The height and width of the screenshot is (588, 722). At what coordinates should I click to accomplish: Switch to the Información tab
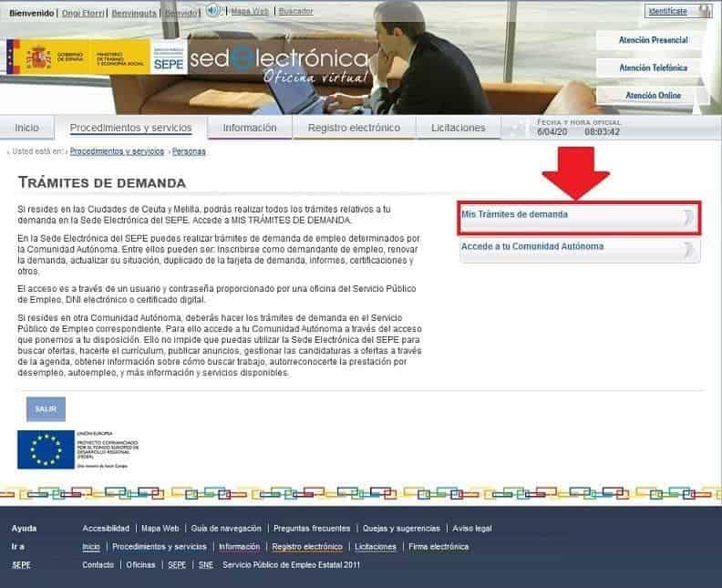tap(250, 128)
